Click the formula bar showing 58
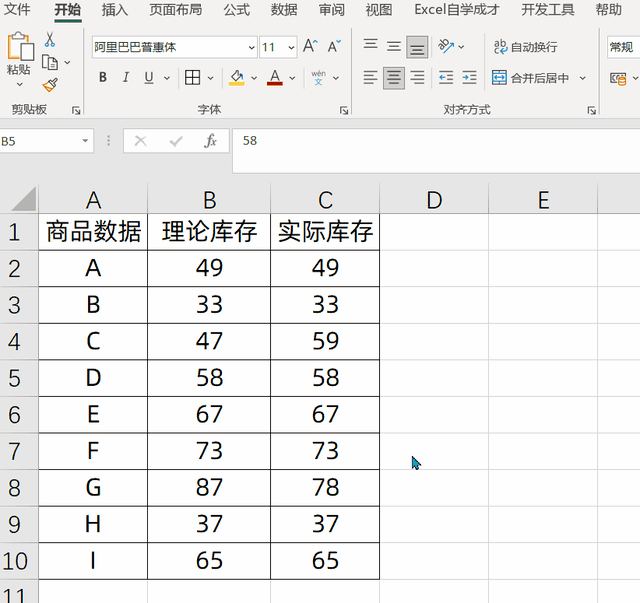The image size is (640, 603). coord(436,150)
